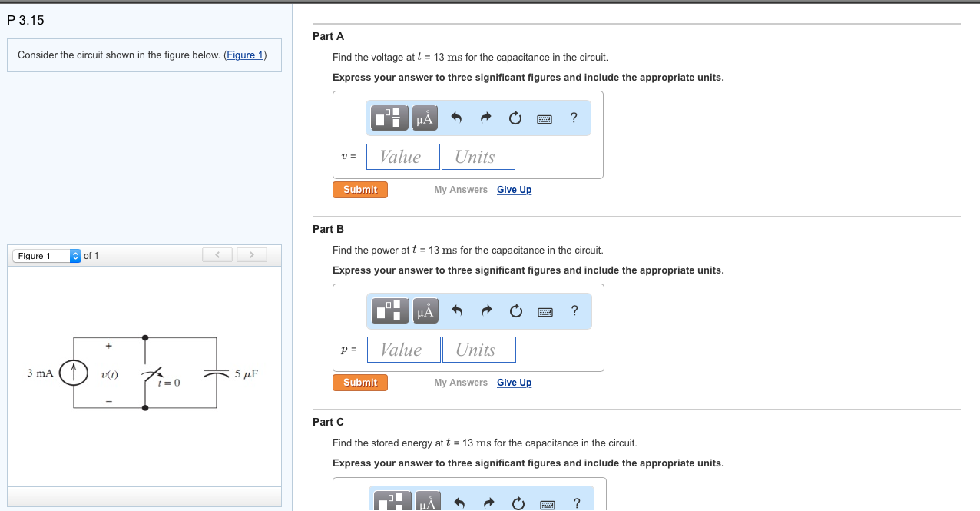Go to previous figure arrow
The height and width of the screenshot is (511, 980).
217,254
